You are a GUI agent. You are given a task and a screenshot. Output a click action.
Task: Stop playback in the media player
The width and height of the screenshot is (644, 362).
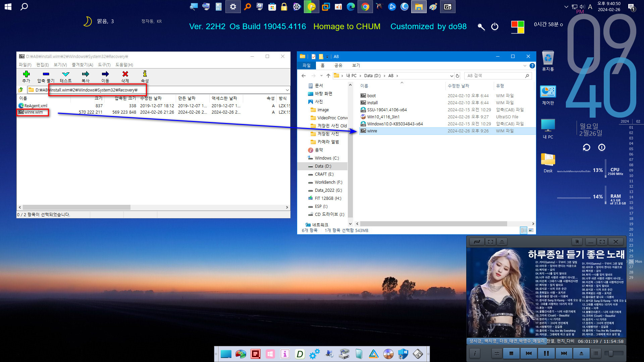(x=511, y=353)
